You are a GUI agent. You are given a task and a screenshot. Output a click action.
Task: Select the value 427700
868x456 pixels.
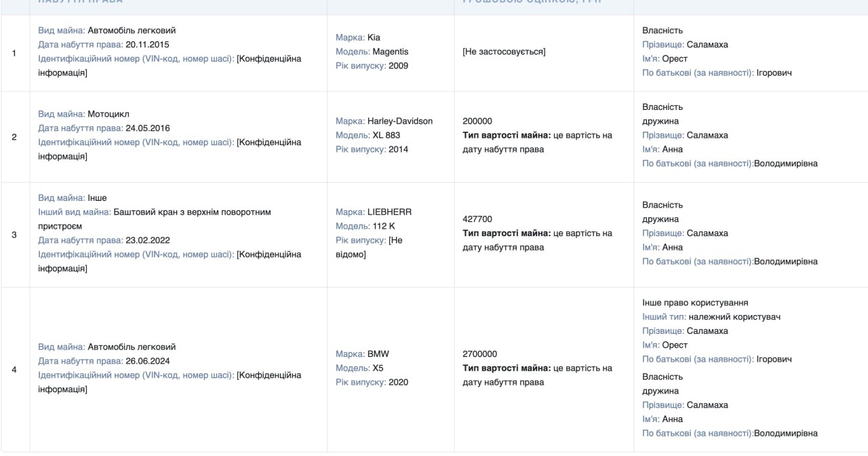click(x=477, y=219)
